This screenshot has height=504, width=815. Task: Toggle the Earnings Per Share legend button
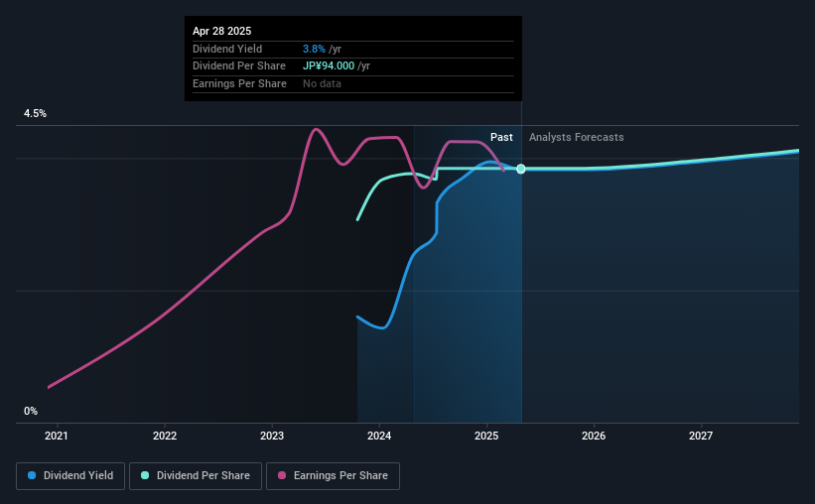(333, 476)
